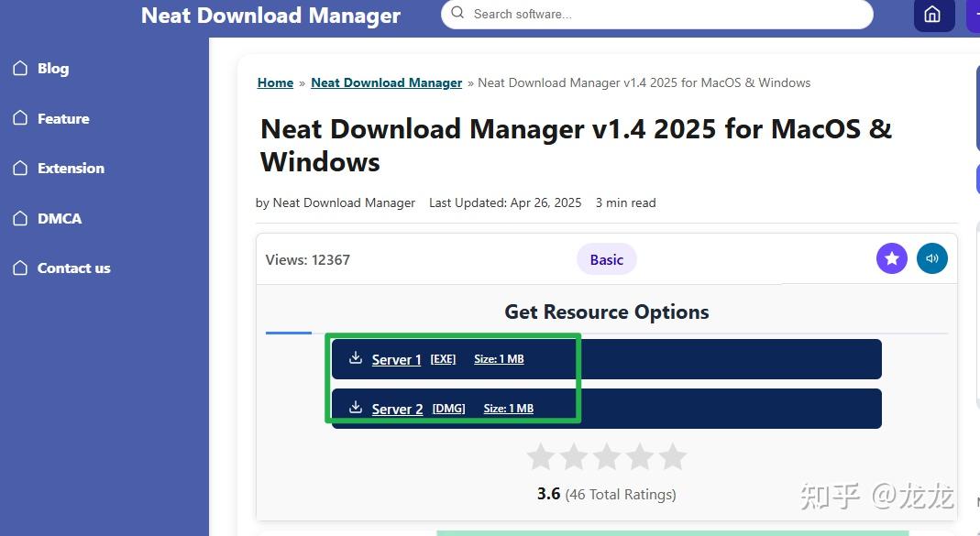Open the DMCA menu item
Screen dimensions: 980x536
(61, 218)
